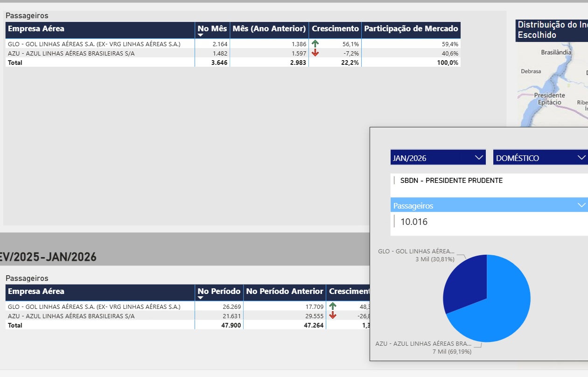
Task: Sort by Participação de Mercado column header
Action: [411, 29]
